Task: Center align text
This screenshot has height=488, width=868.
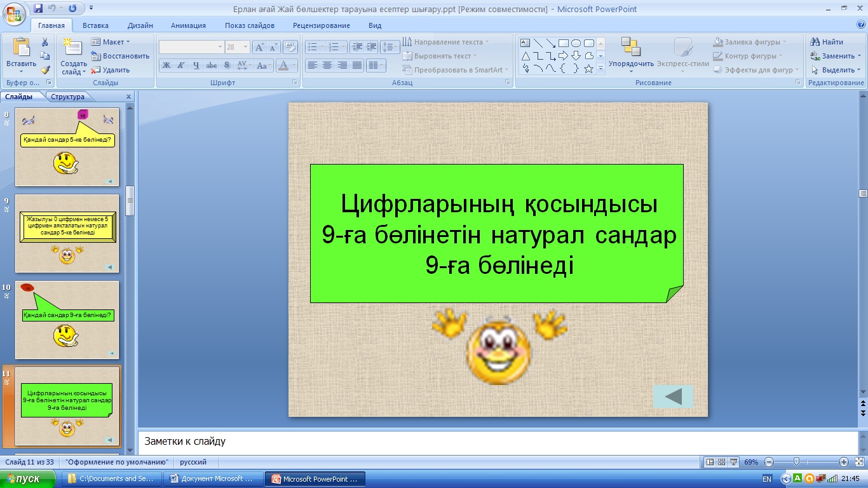Action: [327, 65]
